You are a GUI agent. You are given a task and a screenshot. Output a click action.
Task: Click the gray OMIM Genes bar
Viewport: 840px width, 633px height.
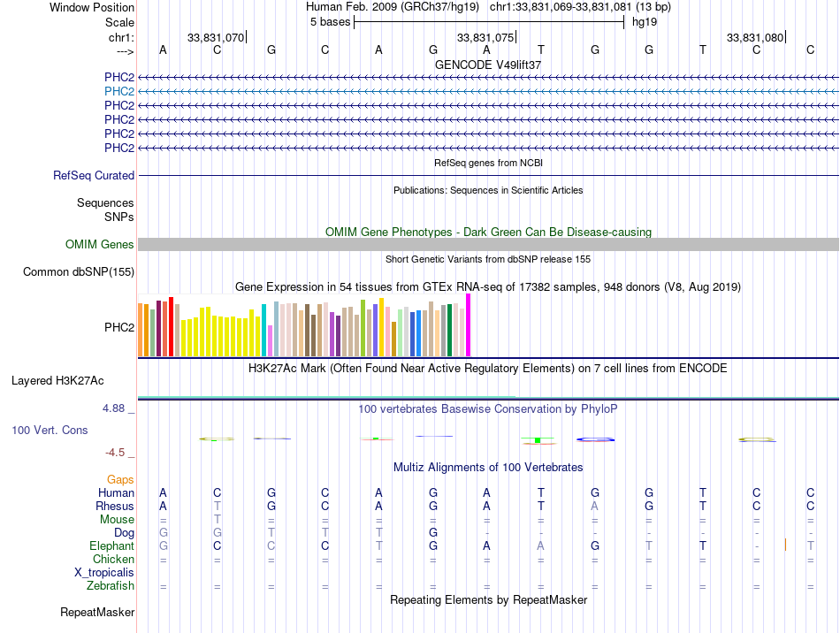coord(488,245)
